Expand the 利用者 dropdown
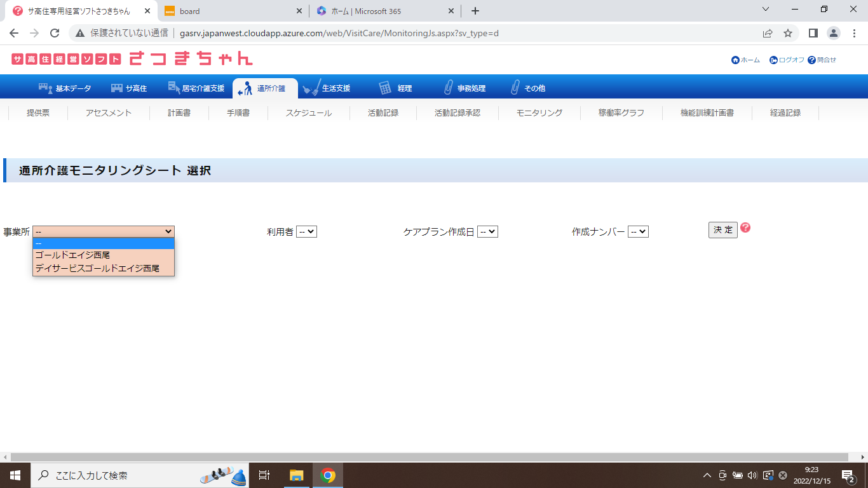The width and height of the screenshot is (868, 488). pyautogui.click(x=306, y=232)
